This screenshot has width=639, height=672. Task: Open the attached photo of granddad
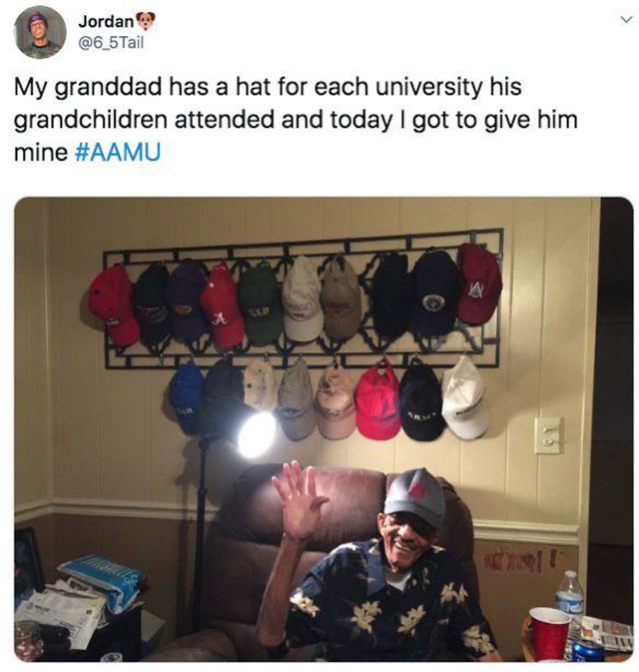click(x=323, y=429)
